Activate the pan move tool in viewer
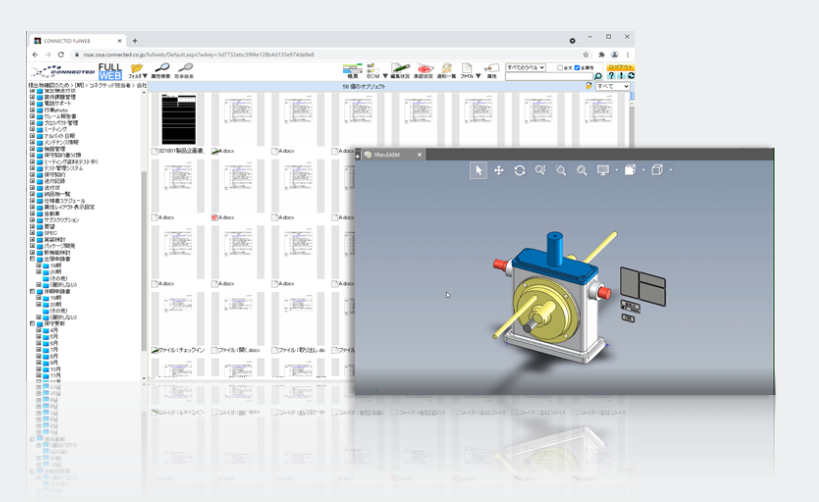This screenshot has width=819, height=502. [499, 171]
